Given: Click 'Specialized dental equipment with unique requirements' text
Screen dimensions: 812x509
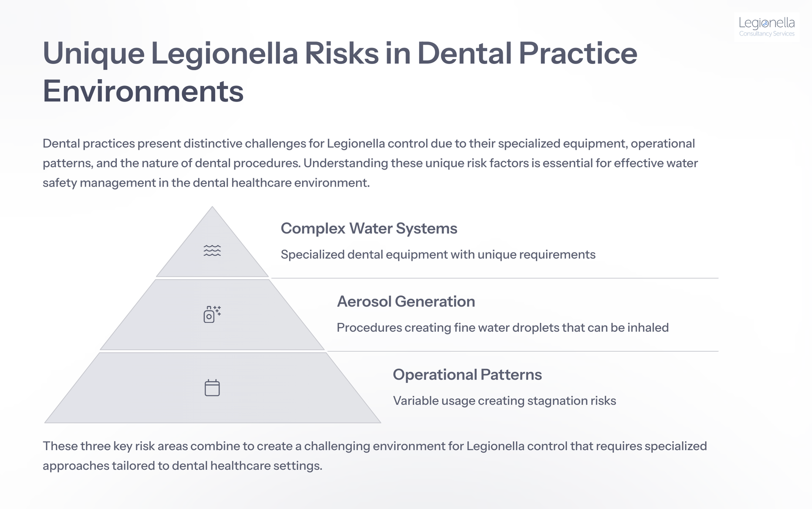Looking at the screenshot, I should 438,255.
